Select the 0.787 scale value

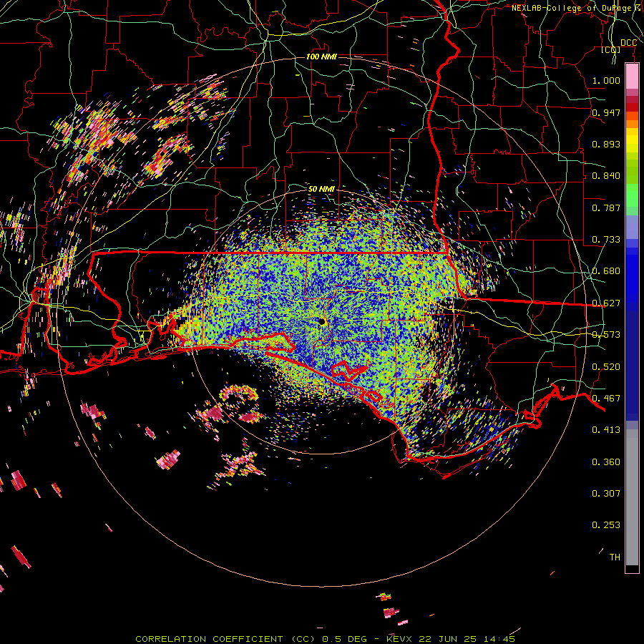tap(606, 208)
